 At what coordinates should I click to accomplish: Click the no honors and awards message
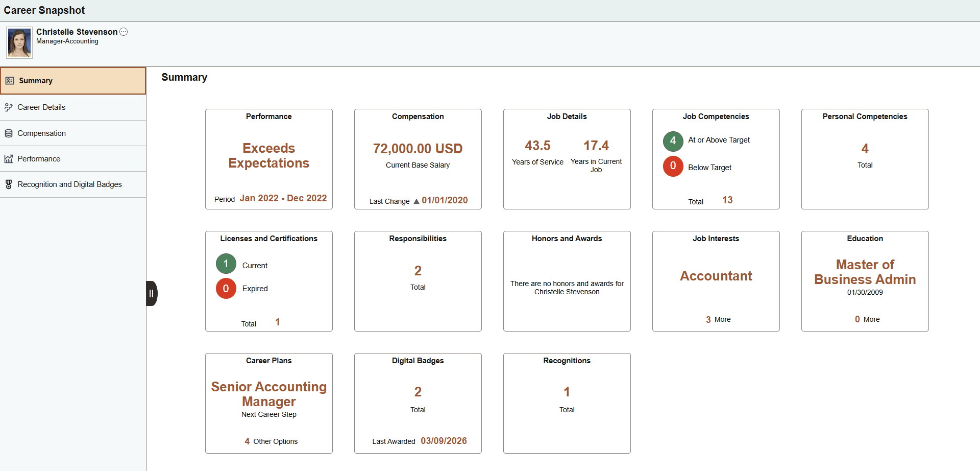point(567,288)
